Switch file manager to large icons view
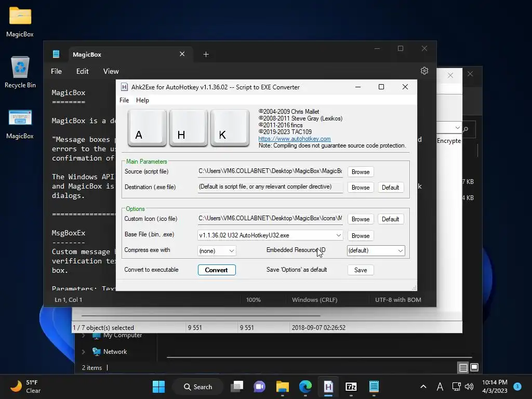 (474, 367)
